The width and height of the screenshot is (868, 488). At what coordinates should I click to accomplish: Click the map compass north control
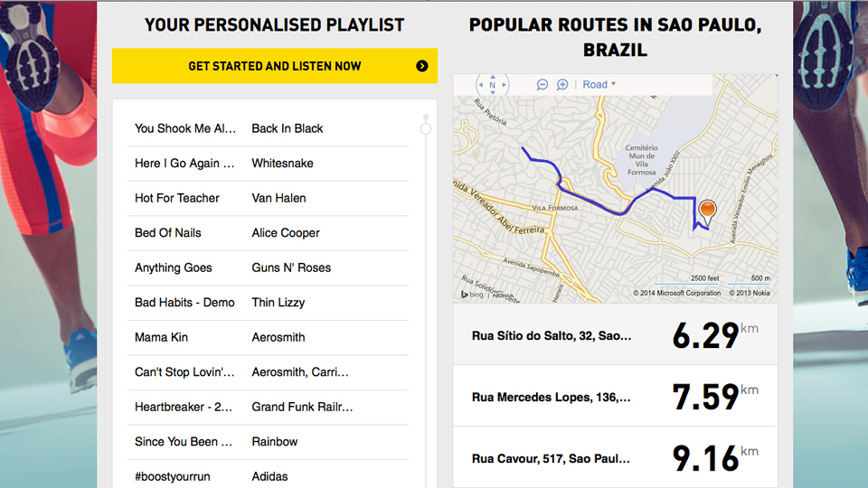493,85
